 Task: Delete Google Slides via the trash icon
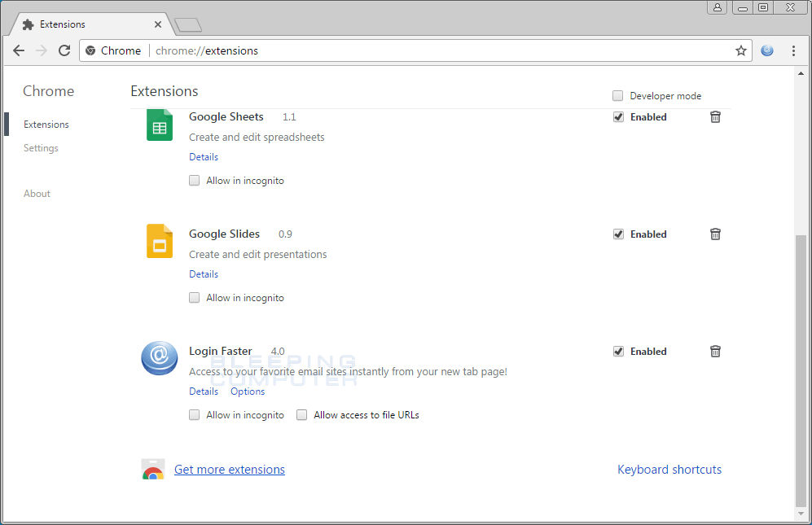(715, 234)
